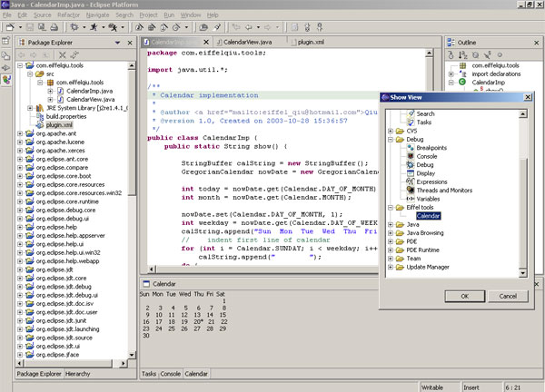
Task: Click the Tasks view icon in Show View
Action: pyautogui.click(x=411, y=122)
